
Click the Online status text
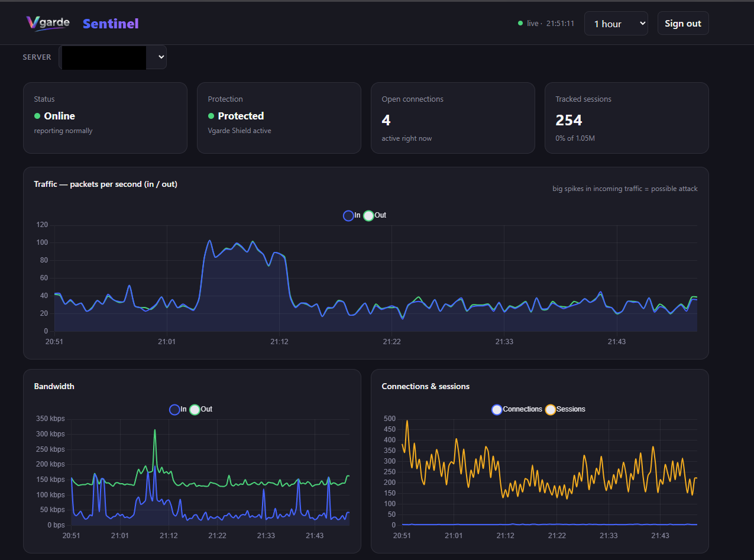pos(60,116)
